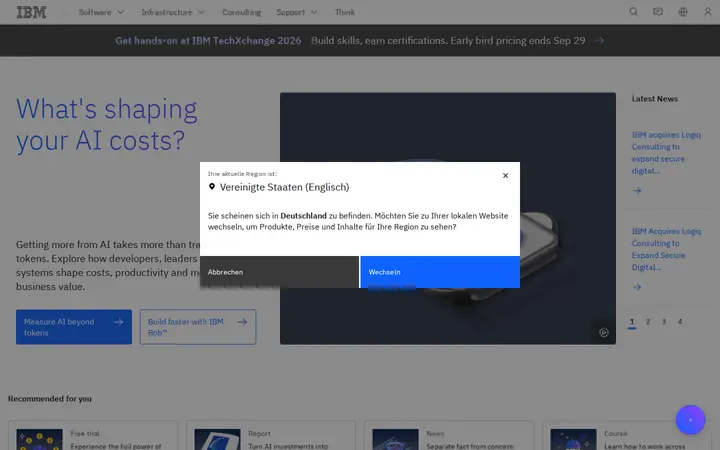The height and width of the screenshot is (450, 720).
Task: Click 'Build skills, earn certifications' banner text
Action: (x=379, y=40)
